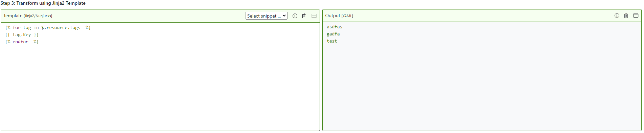Click the Output panel info icon
This screenshot has width=644, height=133.
point(617,16)
